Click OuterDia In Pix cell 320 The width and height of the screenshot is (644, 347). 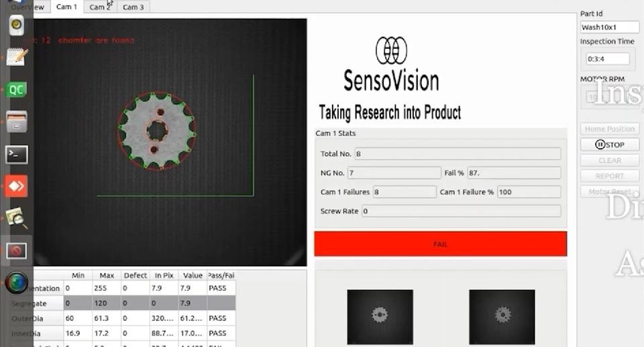164,318
